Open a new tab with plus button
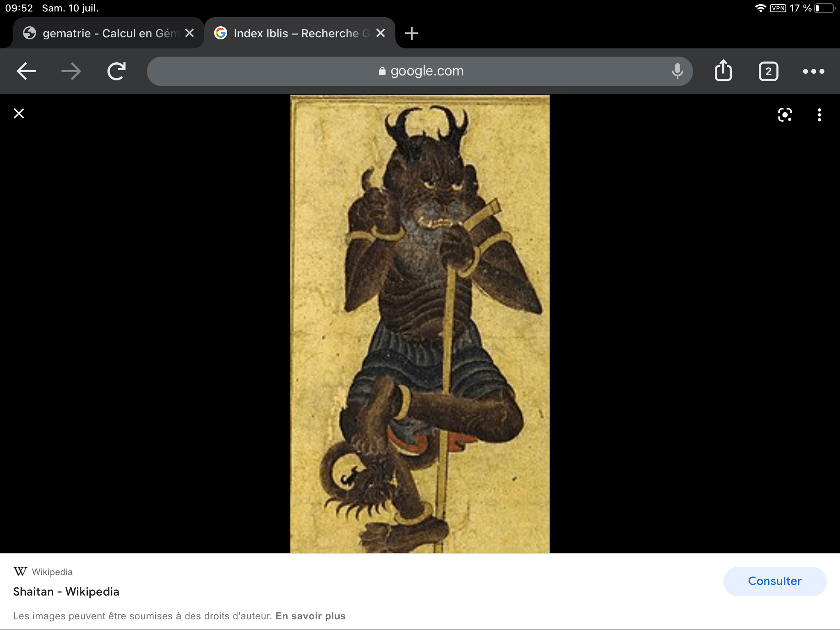 [x=411, y=33]
